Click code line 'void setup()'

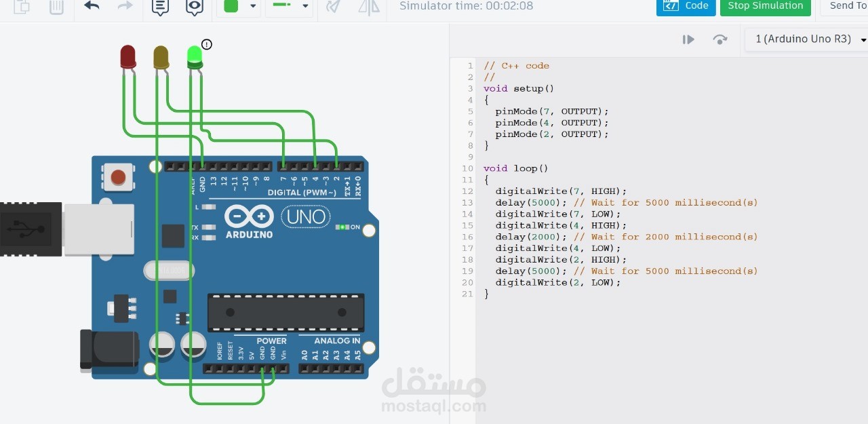[519, 88]
